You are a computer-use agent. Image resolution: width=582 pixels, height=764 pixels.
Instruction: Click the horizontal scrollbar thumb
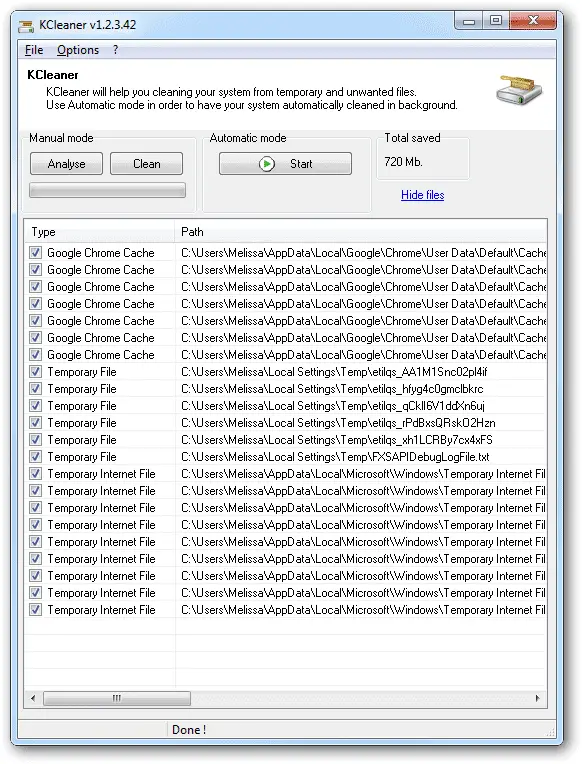pos(116,698)
